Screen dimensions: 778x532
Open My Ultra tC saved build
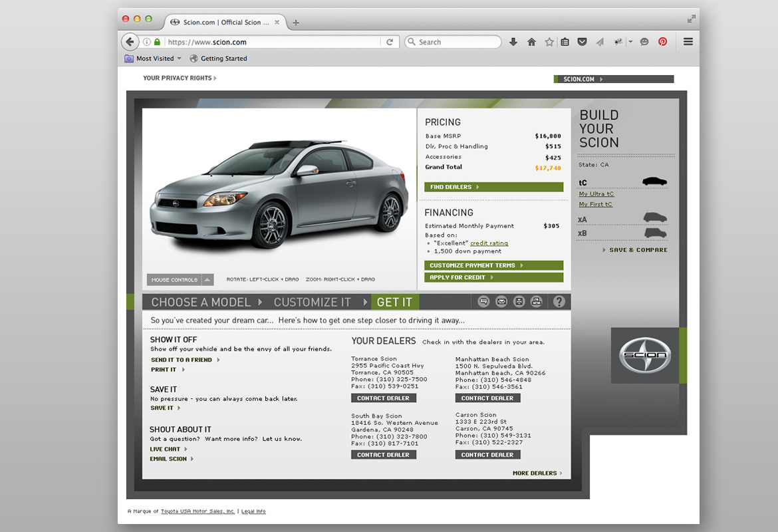click(596, 194)
